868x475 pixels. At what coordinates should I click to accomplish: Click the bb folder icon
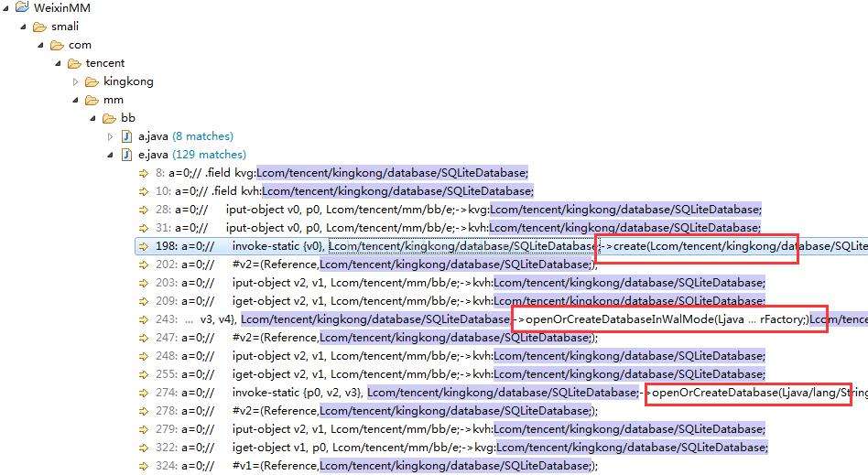point(110,118)
